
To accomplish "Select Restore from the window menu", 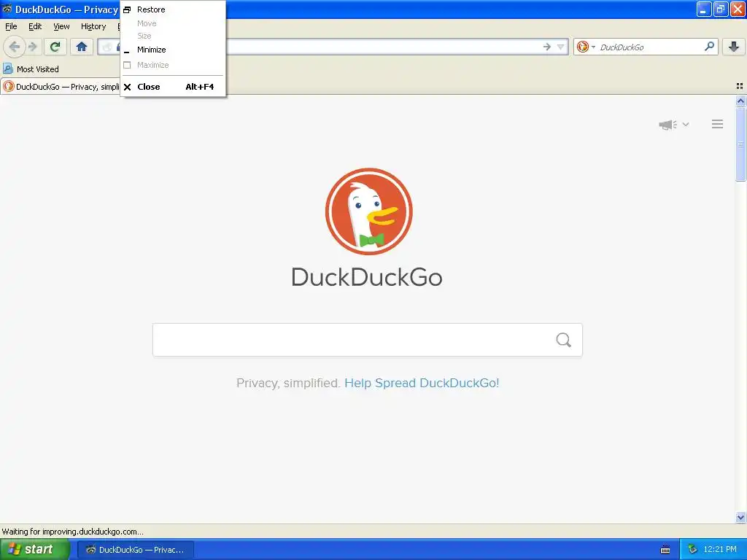I will click(x=172, y=9).
